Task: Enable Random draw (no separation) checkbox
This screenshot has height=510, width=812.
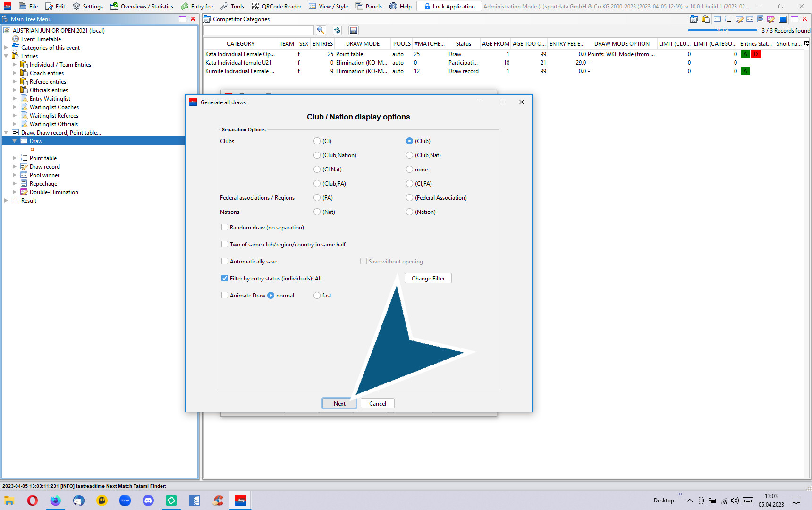Action: [x=225, y=227]
